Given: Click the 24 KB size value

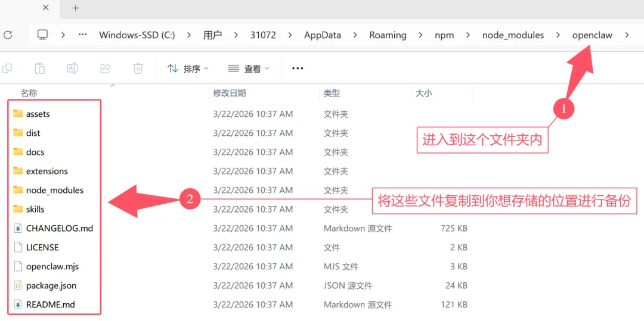Looking at the screenshot, I should pos(456,285).
